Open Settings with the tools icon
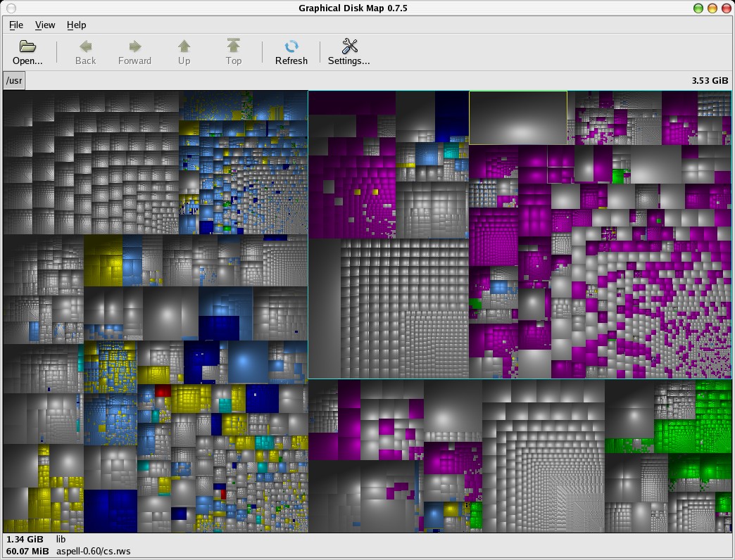This screenshot has width=735, height=560. tap(349, 47)
